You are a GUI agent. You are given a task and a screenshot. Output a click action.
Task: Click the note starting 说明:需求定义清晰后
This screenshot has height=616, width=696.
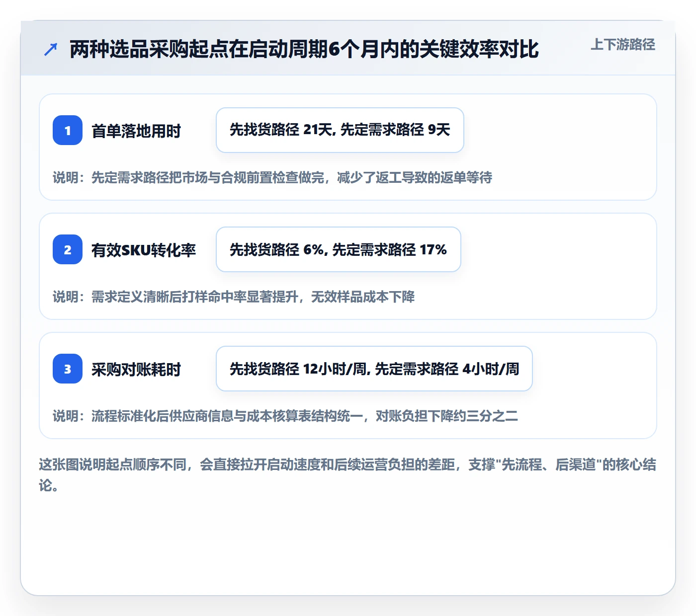pyautogui.click(x=234, y=297)
